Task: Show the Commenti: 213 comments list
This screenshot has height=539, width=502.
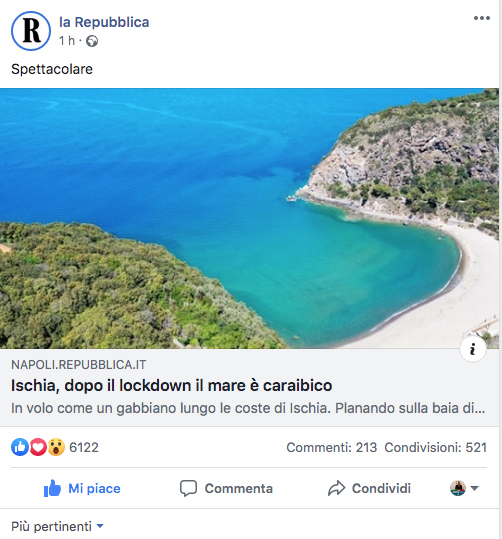Action: (x=332, y=448)
